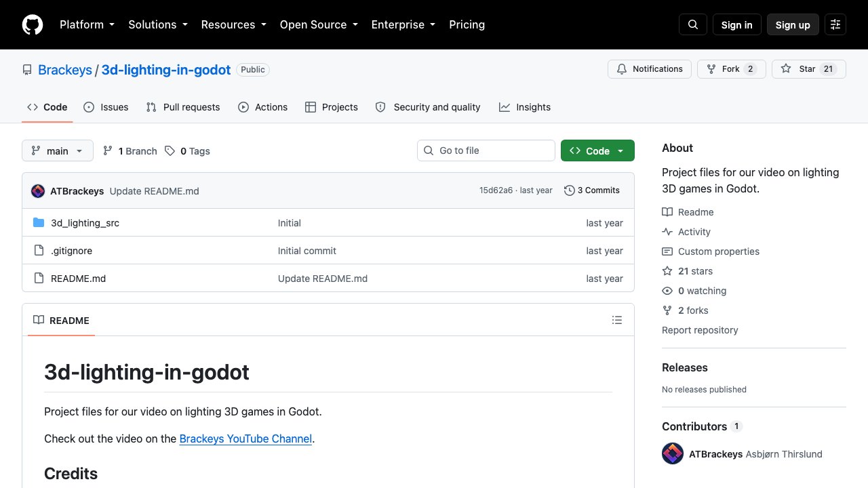
Task: Open the Brackeys owner link
Action: pyautogui.click(x=65, y=70)
